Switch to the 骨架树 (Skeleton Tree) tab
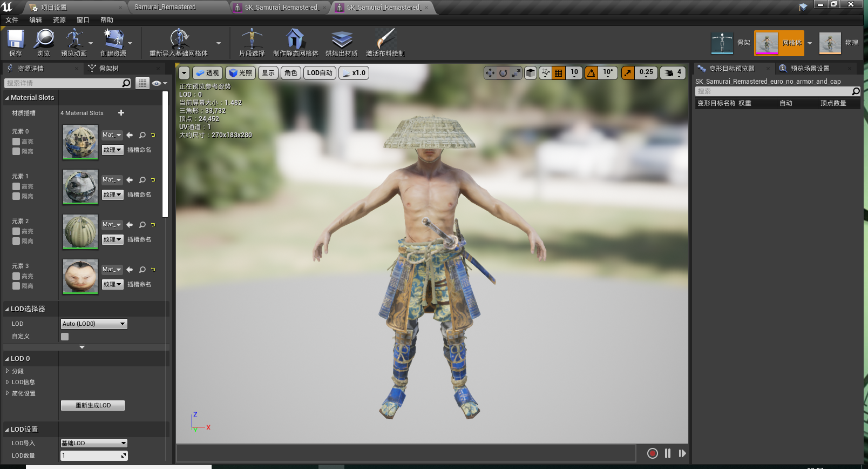This screenshot has width=868, height=469. point(109,69)
